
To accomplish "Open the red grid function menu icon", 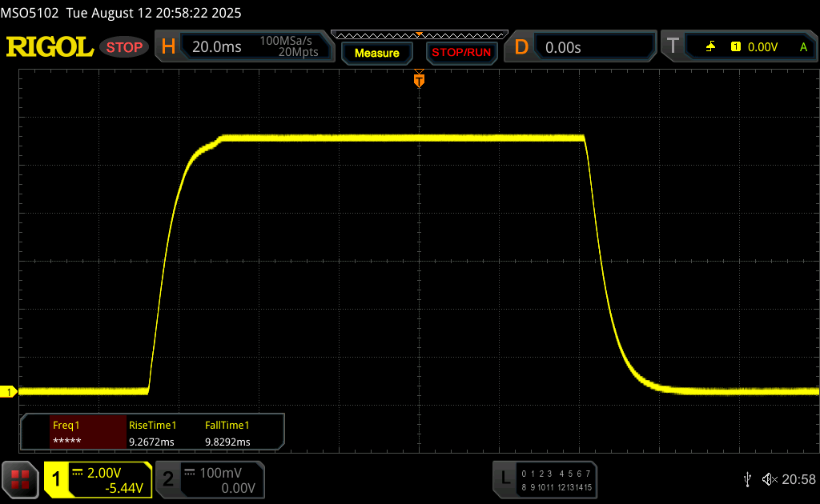I will tap(20, 479).
